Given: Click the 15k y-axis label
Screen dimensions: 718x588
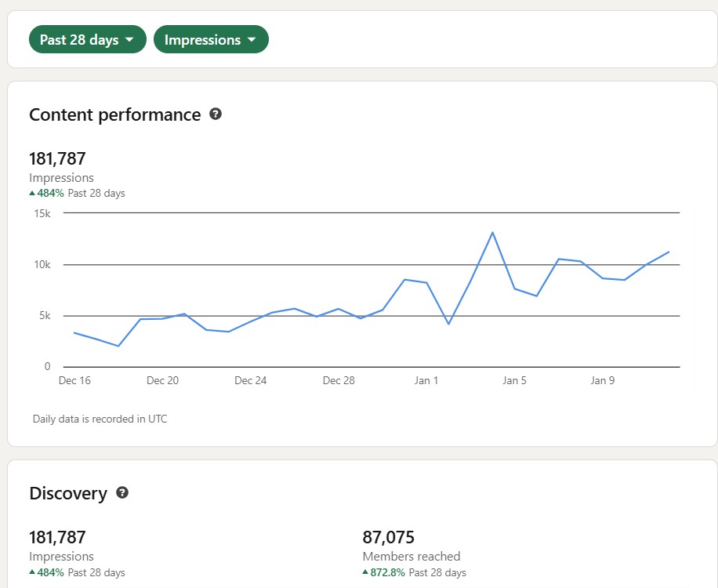Looking at the screenshot, I should (x=42, y=213).
